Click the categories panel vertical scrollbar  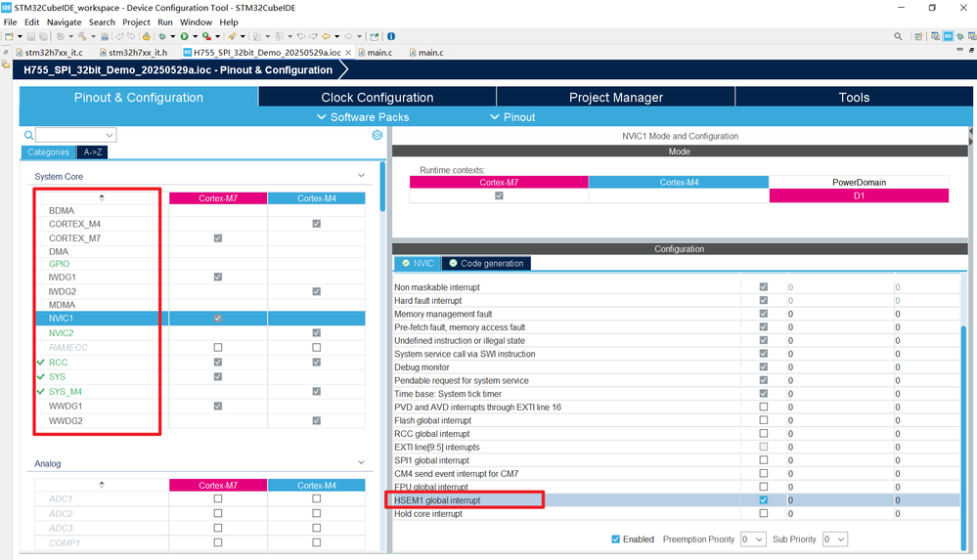coord(382,187)
